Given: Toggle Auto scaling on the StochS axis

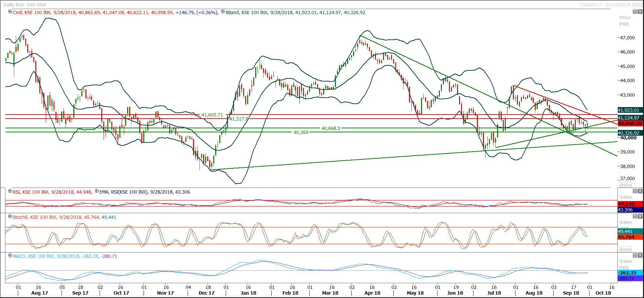Looking at the screenshot, I should pos(626,250).
